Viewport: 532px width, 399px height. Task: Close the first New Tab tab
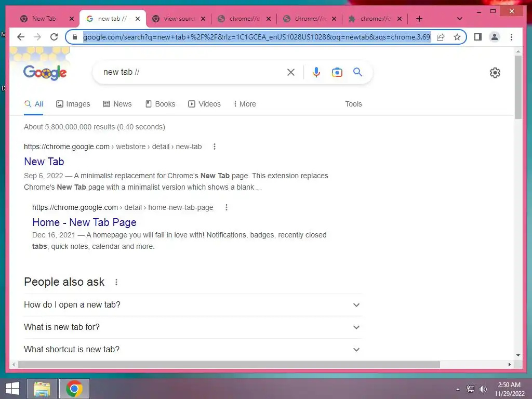72,19
